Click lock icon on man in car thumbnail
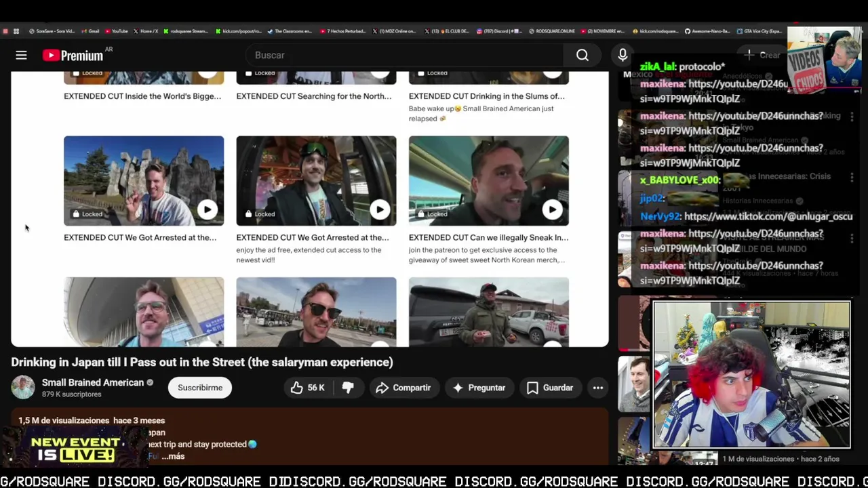 tap(421, 214)
